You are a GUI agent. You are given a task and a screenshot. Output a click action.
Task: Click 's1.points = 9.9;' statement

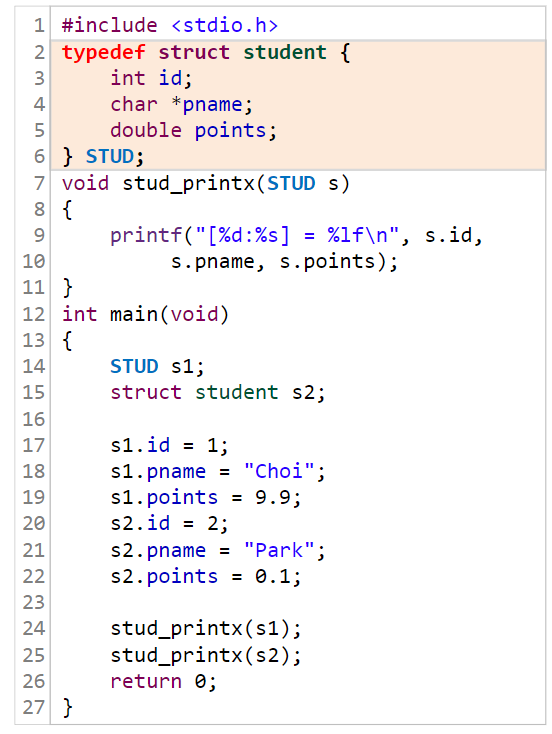click(206, 498)
